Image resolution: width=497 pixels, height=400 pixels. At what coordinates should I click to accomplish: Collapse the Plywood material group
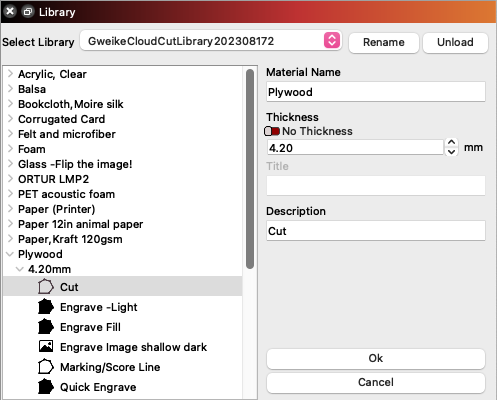[x=10, y=254]
